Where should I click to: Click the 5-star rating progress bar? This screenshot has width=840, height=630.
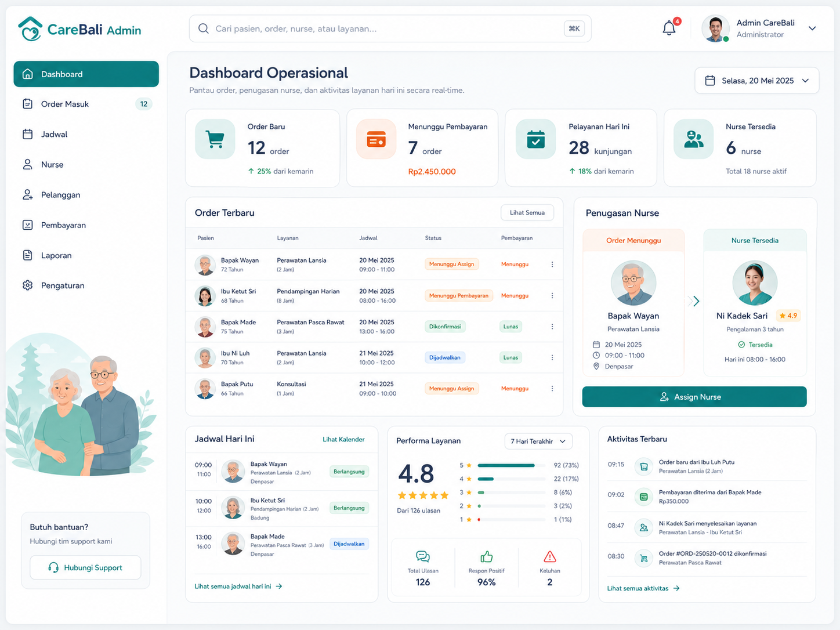[512, 465]
